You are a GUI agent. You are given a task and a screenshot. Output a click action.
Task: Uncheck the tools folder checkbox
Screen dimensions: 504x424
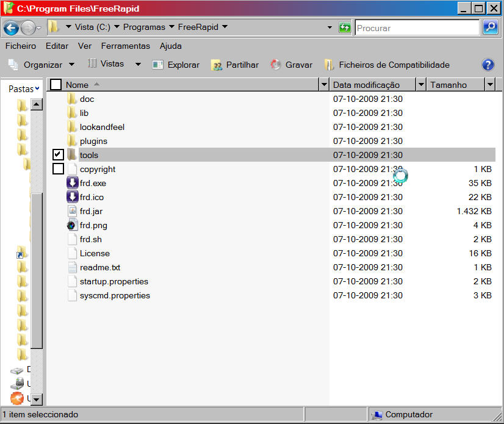[x=58, y=155]
